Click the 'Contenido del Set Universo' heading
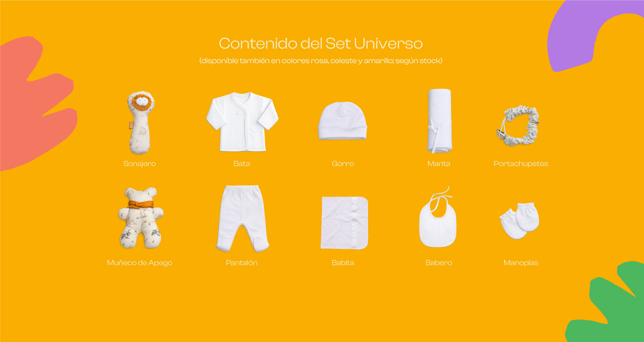 click(321, 44)
